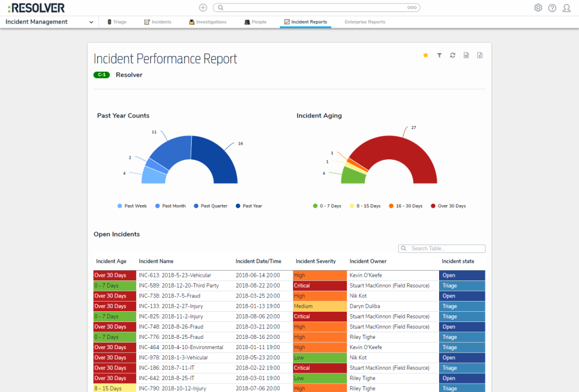Toggle the Past Week legend item
This screenshot has height=392, width=579.
(132, 206)
